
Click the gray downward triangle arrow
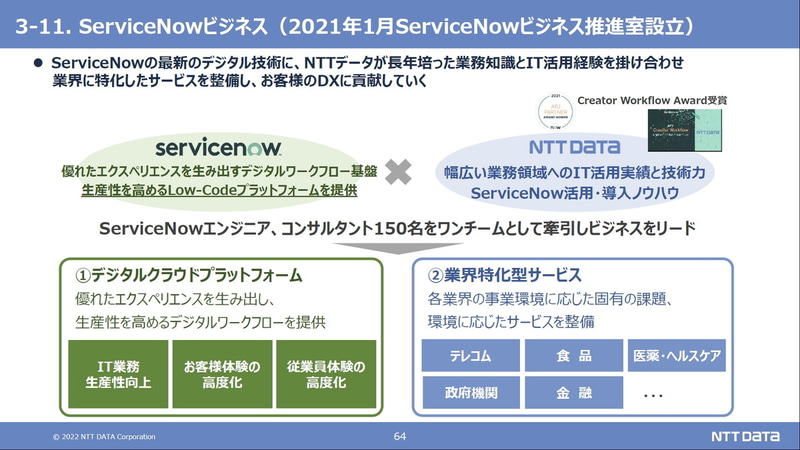pos(398,248)
